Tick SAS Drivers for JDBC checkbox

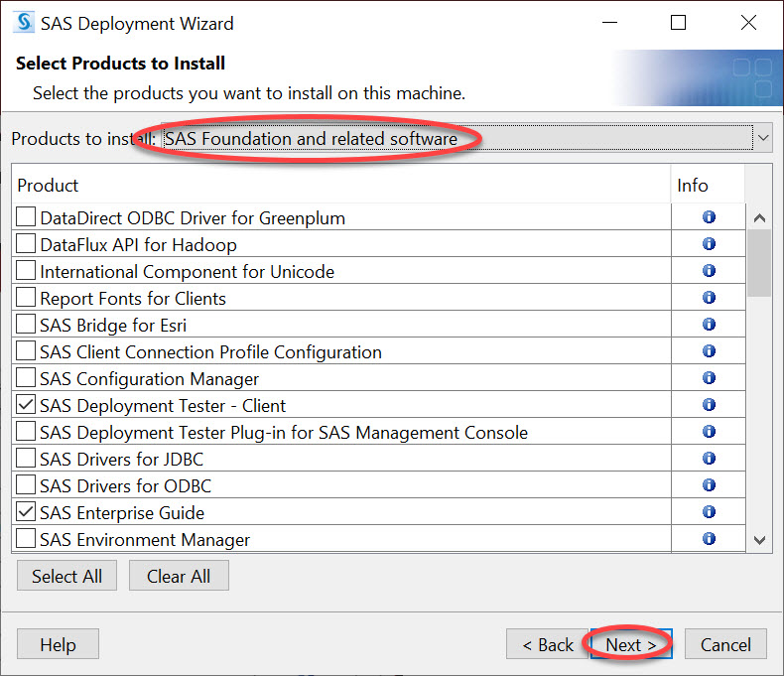tap(26, 459)
